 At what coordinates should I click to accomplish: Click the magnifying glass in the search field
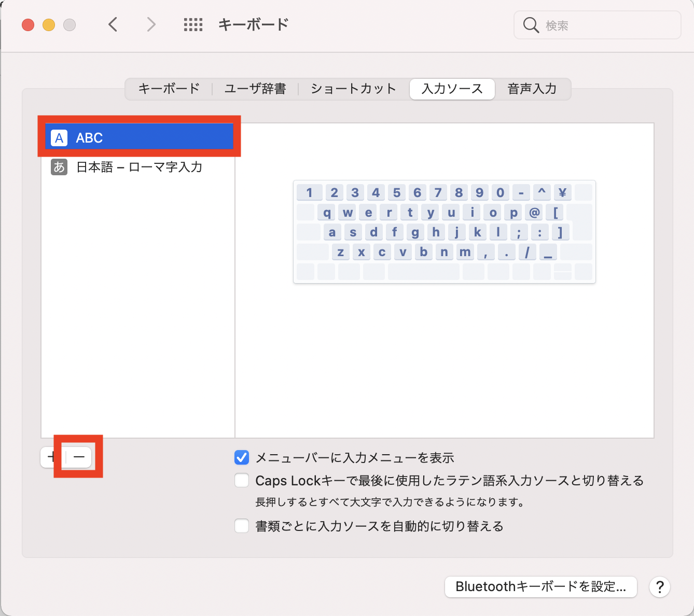point(531,24)
